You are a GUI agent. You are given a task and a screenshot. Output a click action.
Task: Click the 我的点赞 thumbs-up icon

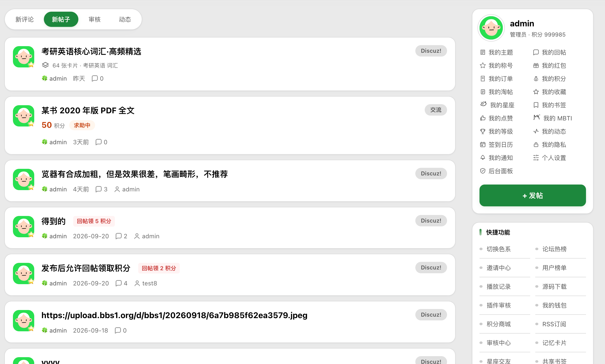[x=483, y=118]
